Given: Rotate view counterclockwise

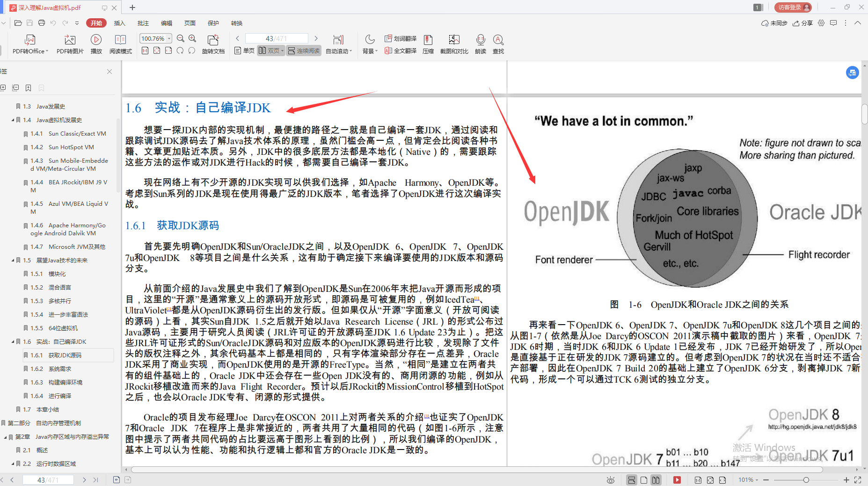Looking at the screenshot, I should pyautogui.click(x=192, y=51).
